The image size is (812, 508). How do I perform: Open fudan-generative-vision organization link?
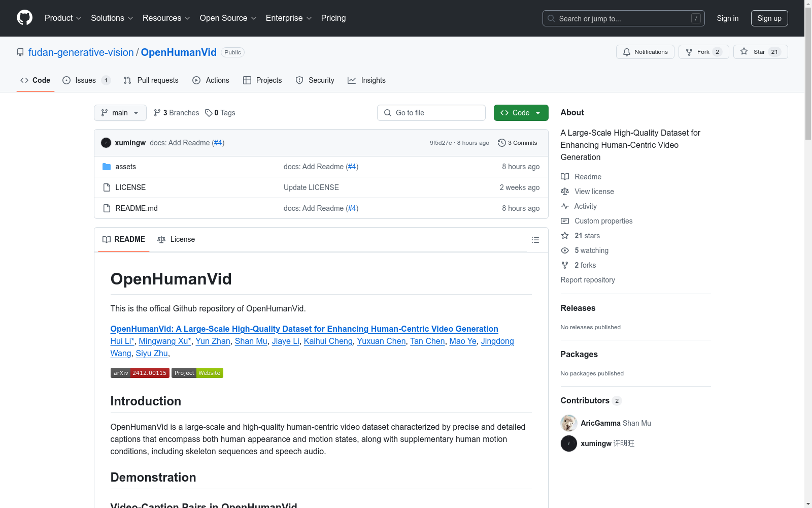[81, 52]
